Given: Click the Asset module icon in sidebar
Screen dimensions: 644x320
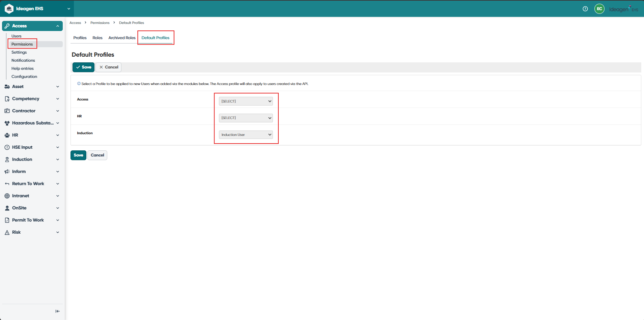Looking at the screenshot, I should click(7, 87).
